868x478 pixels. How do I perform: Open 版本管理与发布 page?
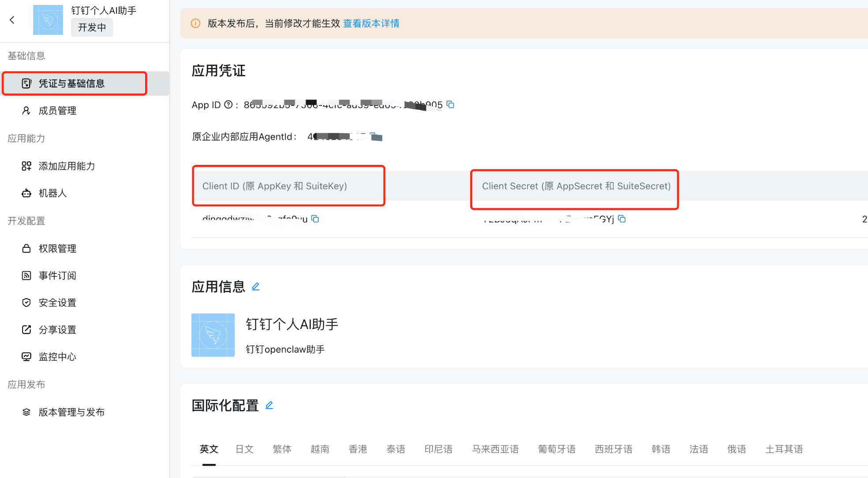pyautogui.click(x=71, y=412)
